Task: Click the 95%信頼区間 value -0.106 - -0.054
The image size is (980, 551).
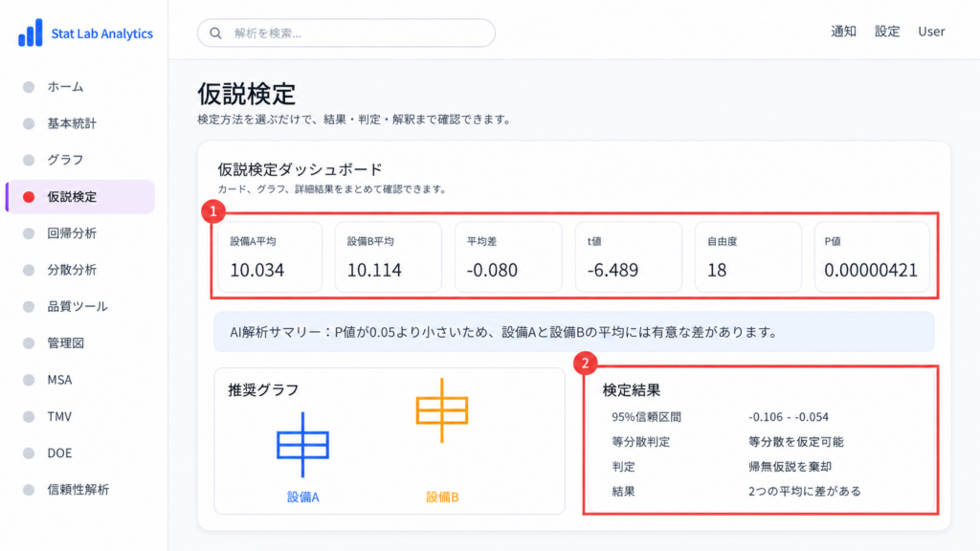Action: pyautogui.click(x=789, y=417)
